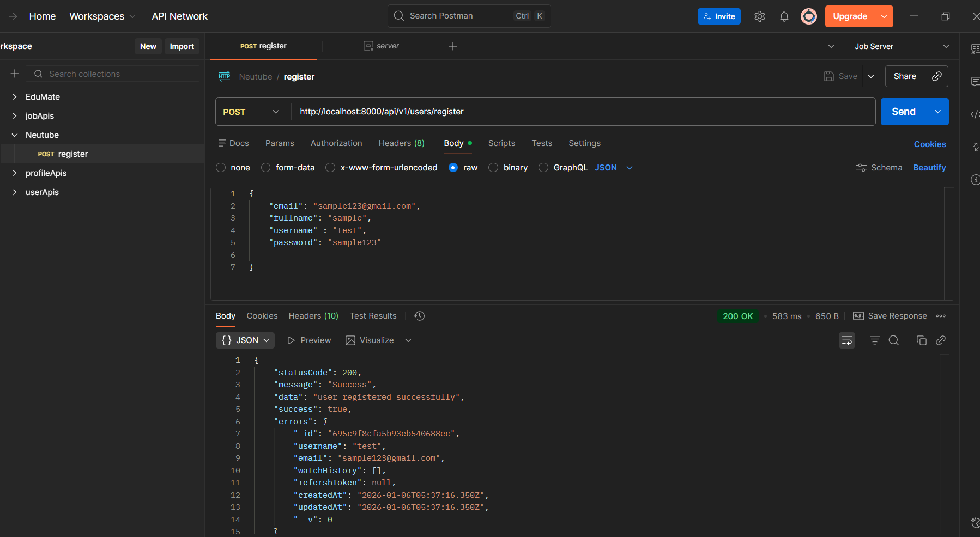This screenshot has width=980, height=537.
Task: Click the Save disk icon
Action: [x=828, y=76]
